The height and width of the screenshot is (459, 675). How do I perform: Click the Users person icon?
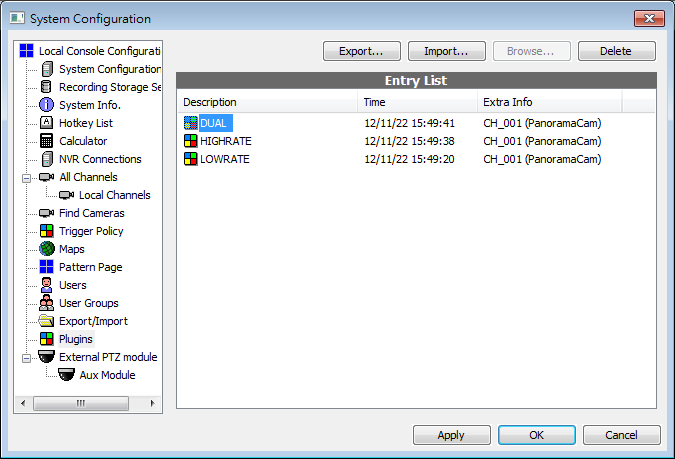[46, 285]
